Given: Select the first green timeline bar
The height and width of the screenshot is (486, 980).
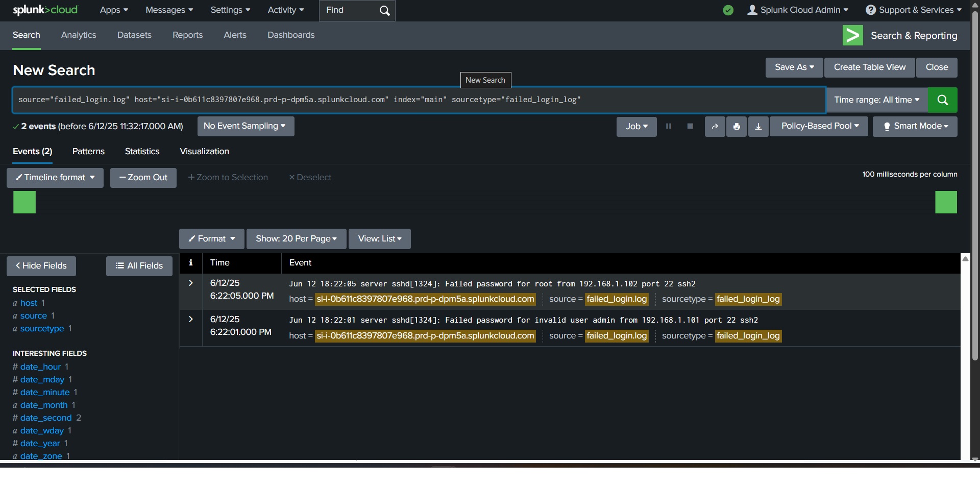Looking at the screenshot, I should (24, 202).
